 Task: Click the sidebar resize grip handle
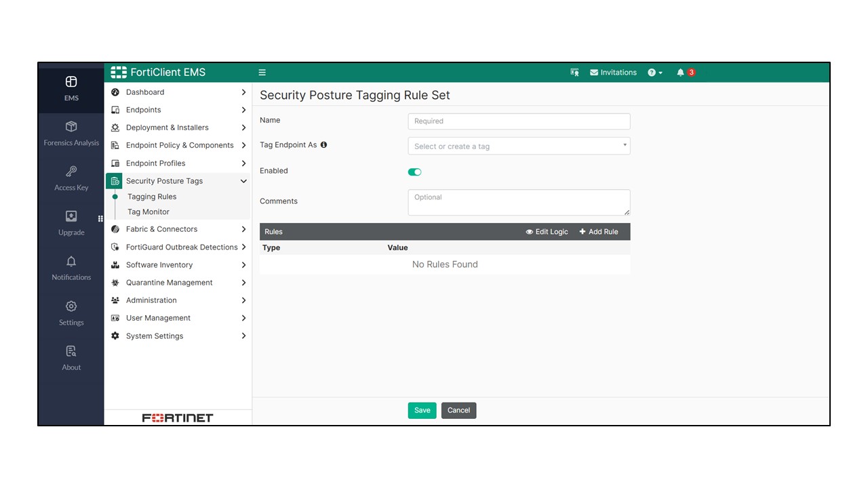(x=100, y=219)
